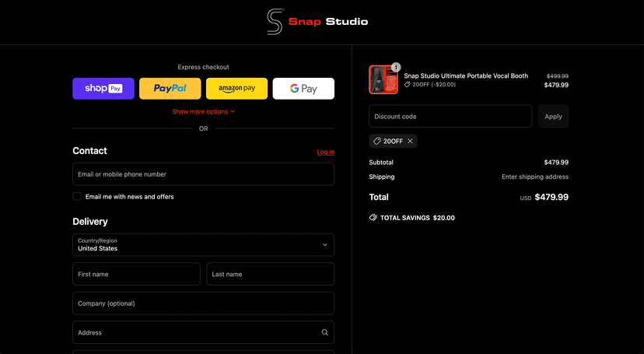Image resolution: width=644 pixels, height=354 pixels.
Task: Click the Snap Studio Ultimate Portable Vocal Booth title
Action: pos(466,76)
